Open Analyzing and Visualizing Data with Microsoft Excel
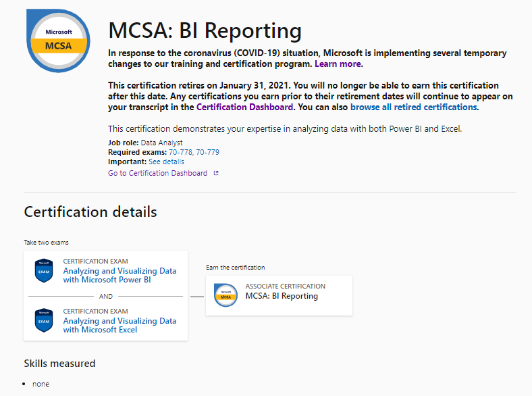Image resolution: width=532 pixels, height=396 pixels. coord(119,325)
